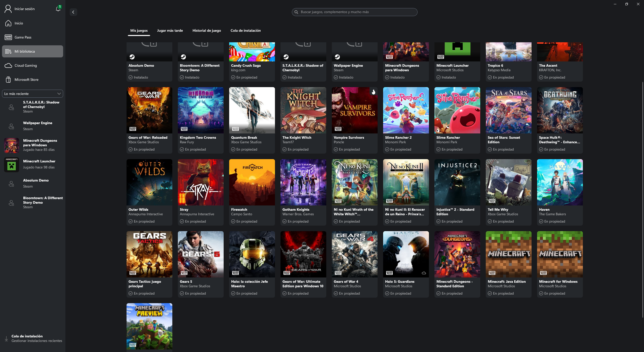Click the Iniciar sesión profile icon
Image resolution: width=644 pixels, height=352 pixels.
click(x=8, y=9)
